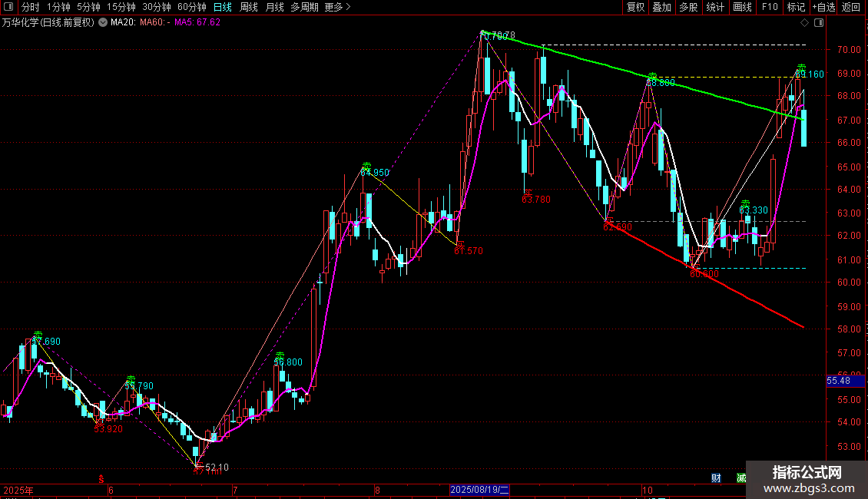Open the 画线 drawing tool
The image size is (868, 499).
tap(742, 7)
